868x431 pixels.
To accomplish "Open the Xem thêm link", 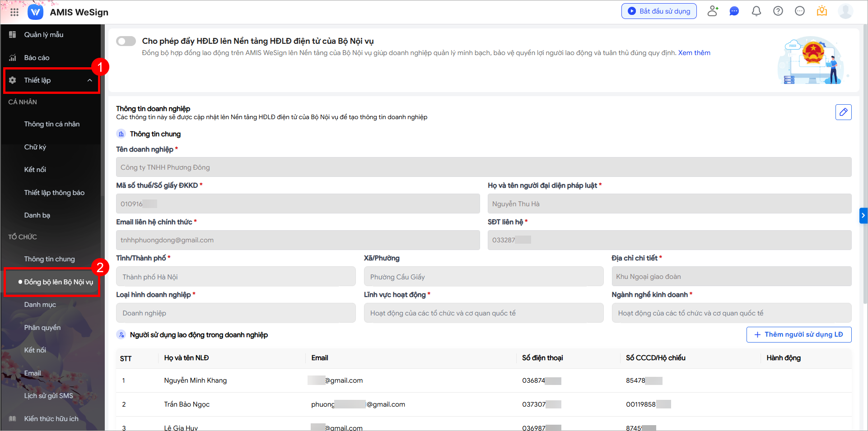I will (x=694, y=53).
